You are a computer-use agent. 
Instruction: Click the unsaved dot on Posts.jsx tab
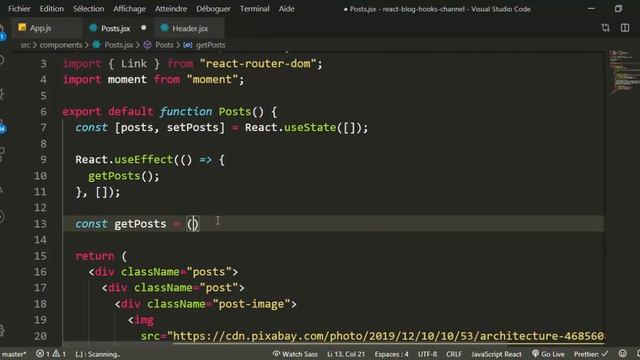[144, 28]
